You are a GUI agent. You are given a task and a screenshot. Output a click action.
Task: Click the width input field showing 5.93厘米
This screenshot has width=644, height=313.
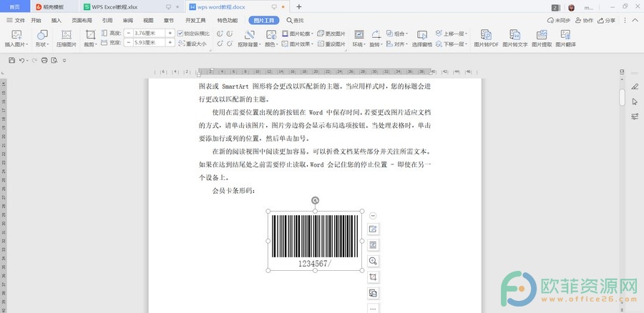pos(149,43)
